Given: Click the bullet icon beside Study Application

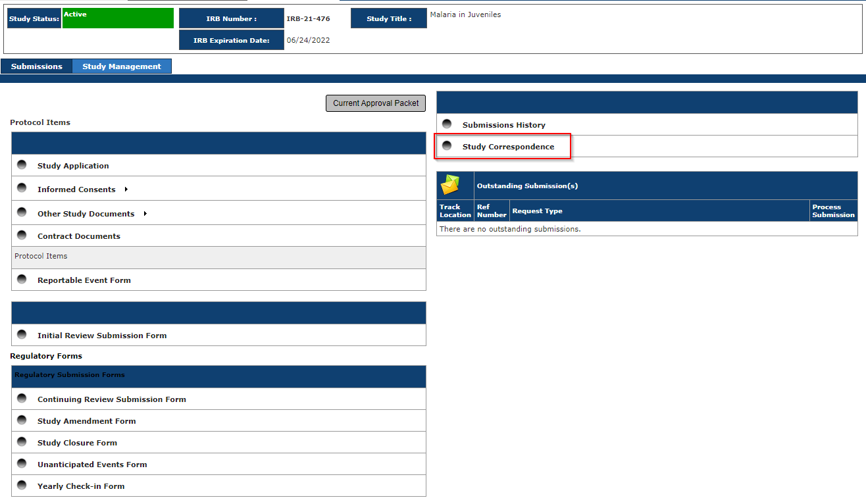Looking at the screenshot, I should pos(22,164).
